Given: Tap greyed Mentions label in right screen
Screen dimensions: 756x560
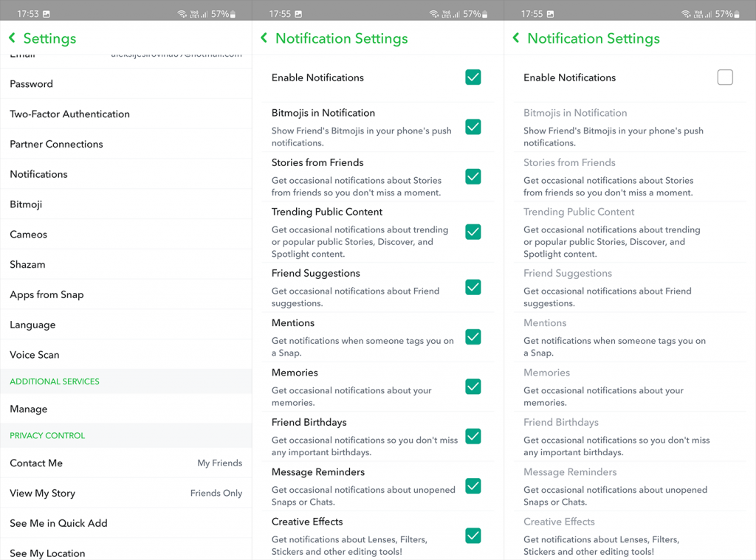Looking at the screenshot, I should click(545, 323).
